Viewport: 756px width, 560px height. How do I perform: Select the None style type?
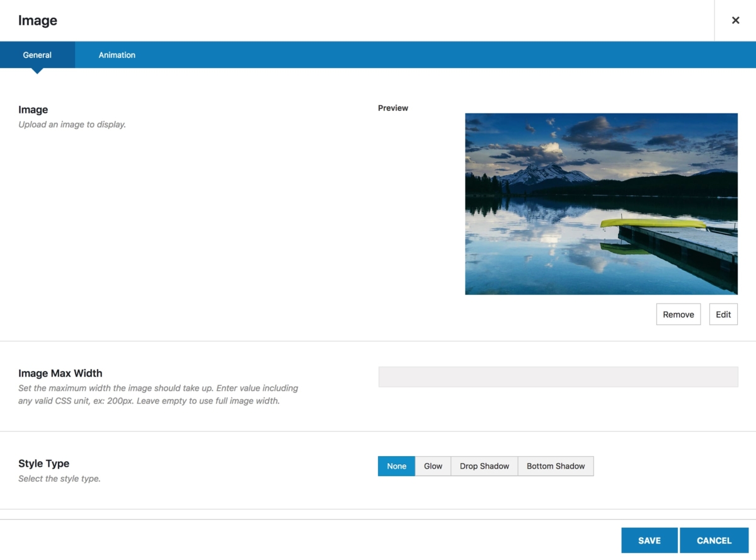tap(396, 466)
